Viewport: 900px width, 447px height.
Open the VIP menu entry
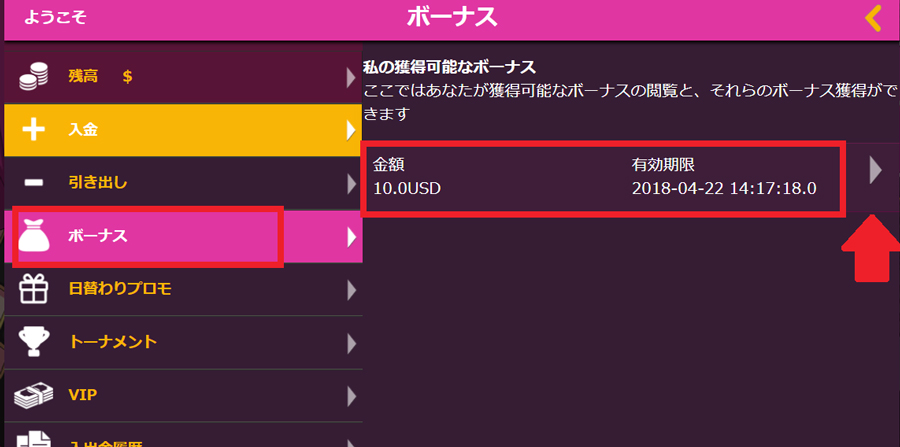click(x=183, y=395)
